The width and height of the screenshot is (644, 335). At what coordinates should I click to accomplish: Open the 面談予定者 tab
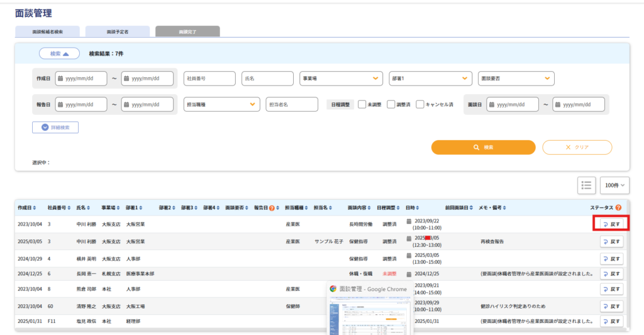[118, 31]
